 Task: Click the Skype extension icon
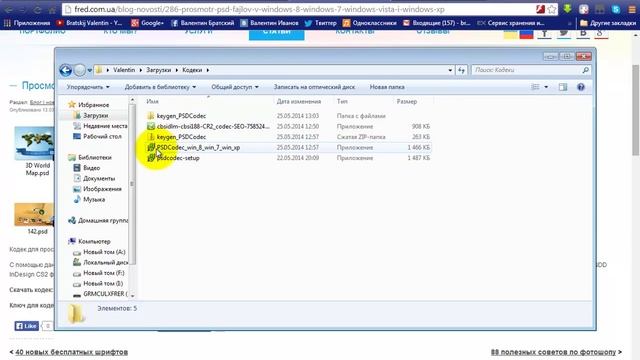(616, 9)
